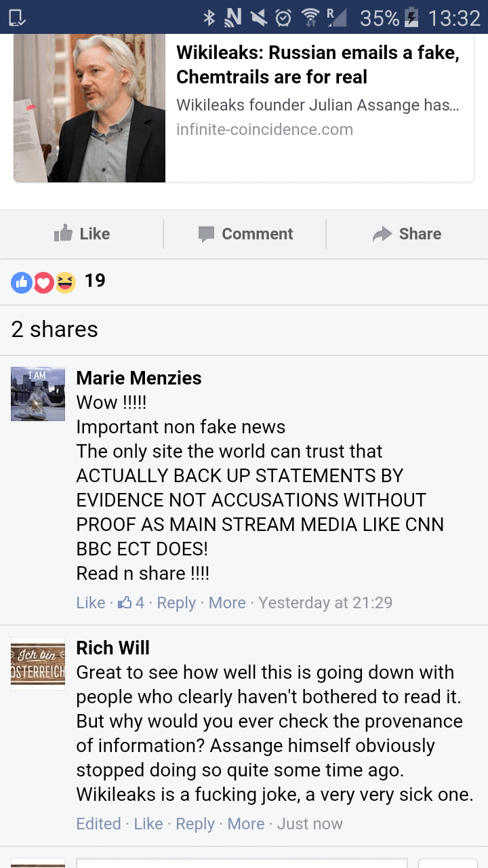The height and width of the screenshot is (868, 488).
Task: Tap the Comment speech bubble icon
Action: pos(206,234)
